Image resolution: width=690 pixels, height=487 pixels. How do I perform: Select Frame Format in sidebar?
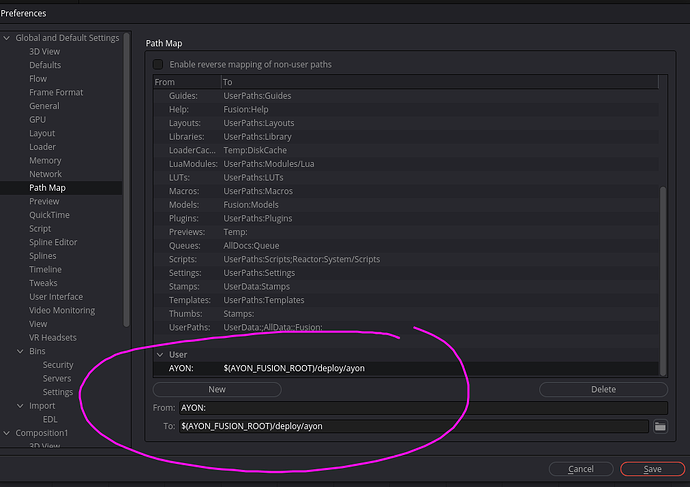click(x=56, y=92)
